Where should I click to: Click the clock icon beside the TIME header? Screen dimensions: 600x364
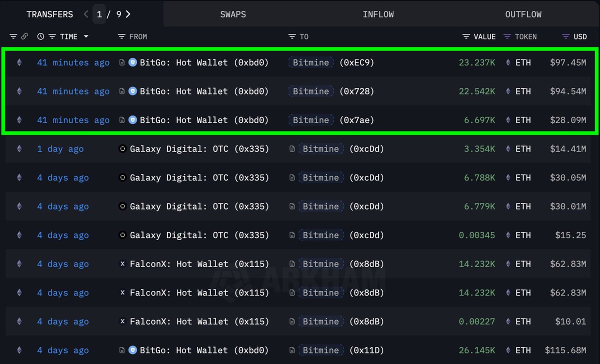[40, 36]
